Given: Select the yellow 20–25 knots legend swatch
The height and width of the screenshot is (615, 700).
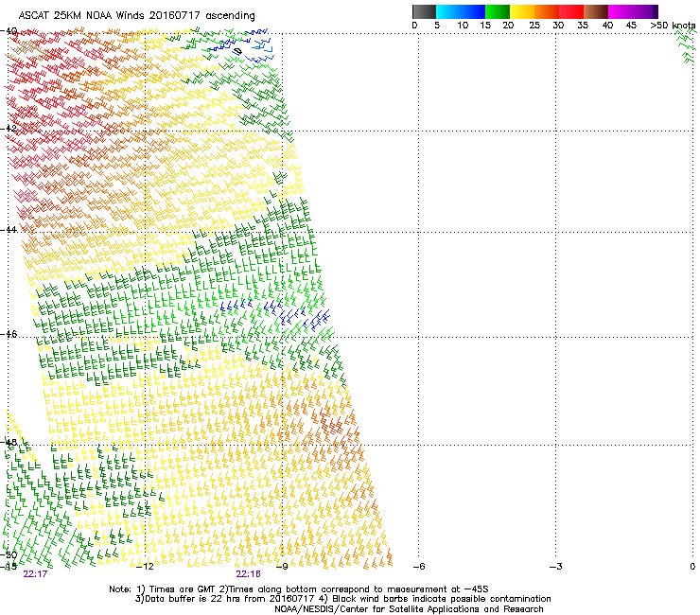Looking at the screenshot, I should click(522, 11).
